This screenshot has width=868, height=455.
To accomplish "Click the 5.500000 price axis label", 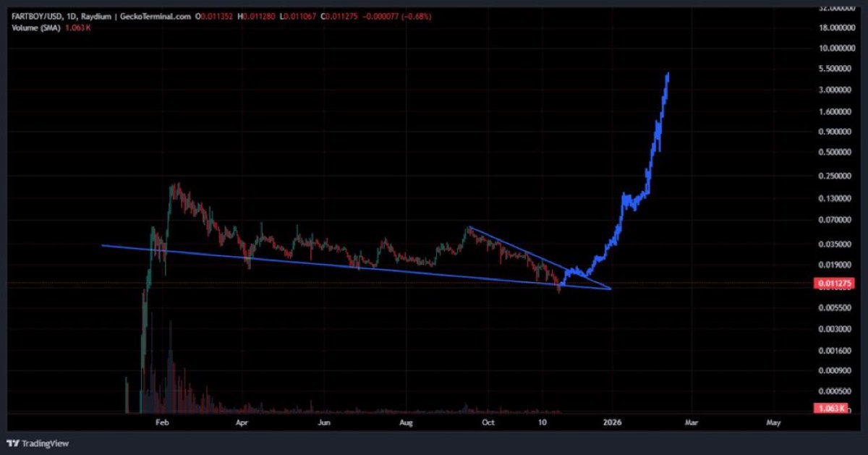I will [x=835, y=69].
